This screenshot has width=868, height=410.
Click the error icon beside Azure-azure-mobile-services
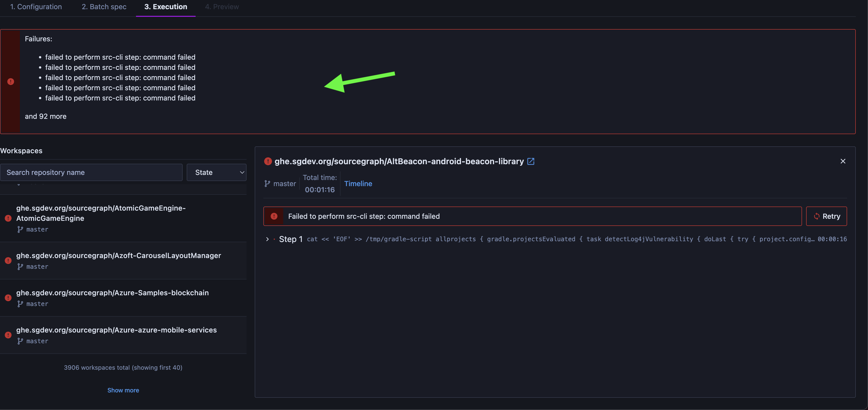click(x=8, y=335)
